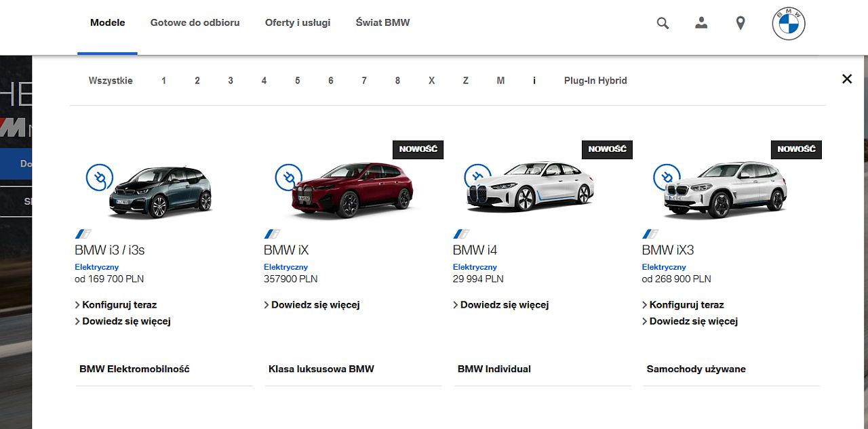Image resolution: width=868 pixels, height=429 pixels.
Task: Click Konfiguruj teraz for BMW i3 / i3s
Action: pyautogui.click(x=119, y=305)
